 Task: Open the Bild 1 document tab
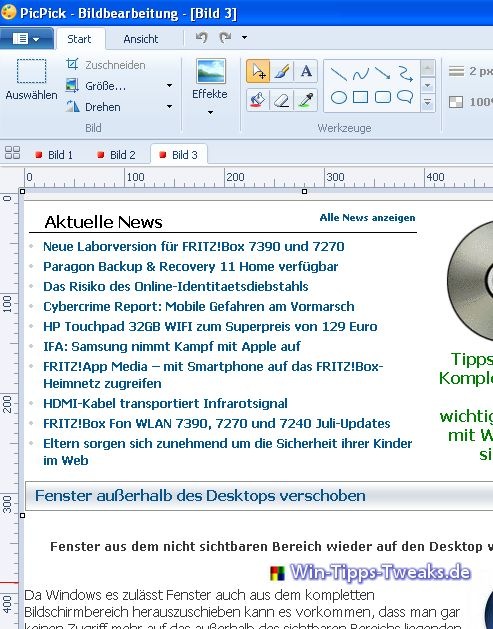[x=55, y=154]
